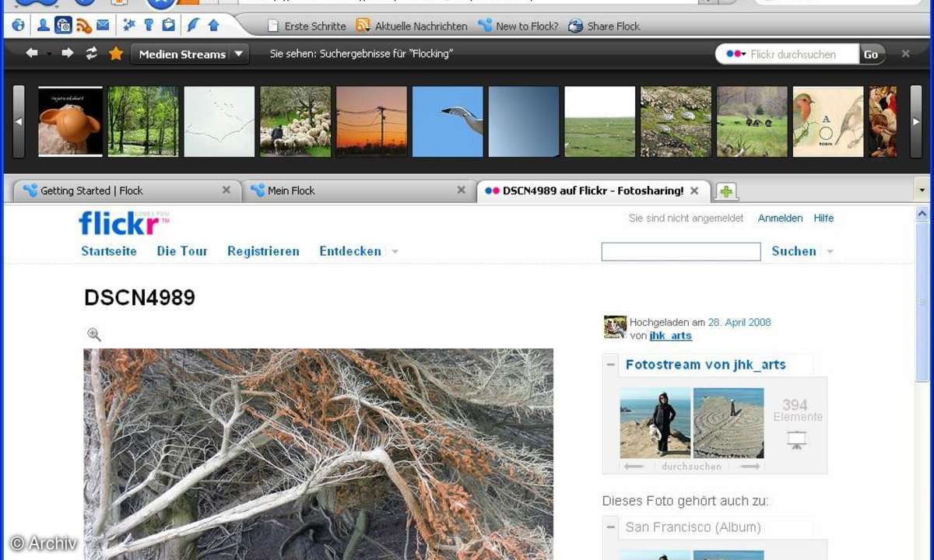Open My World globe icon
Viewport: 934px width, 560px height.
18,26
